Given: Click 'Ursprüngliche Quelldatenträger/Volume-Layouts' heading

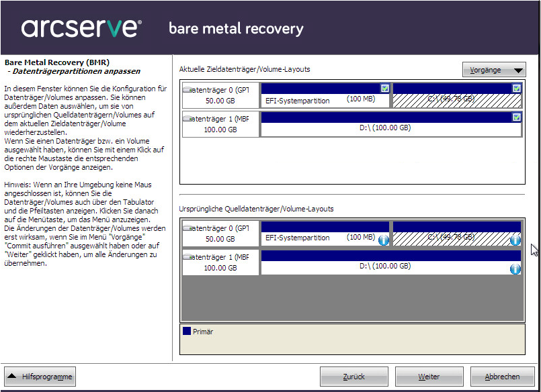Looking at the screenshot, I should pyautogui.click(x=256, y=209).
